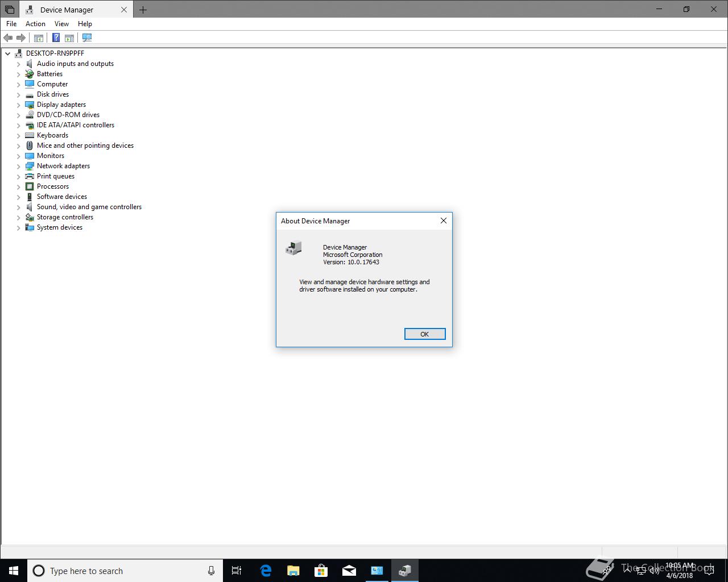Select Sound, video and game controllers text
728x582 pixels.
(x=89, y=207)
